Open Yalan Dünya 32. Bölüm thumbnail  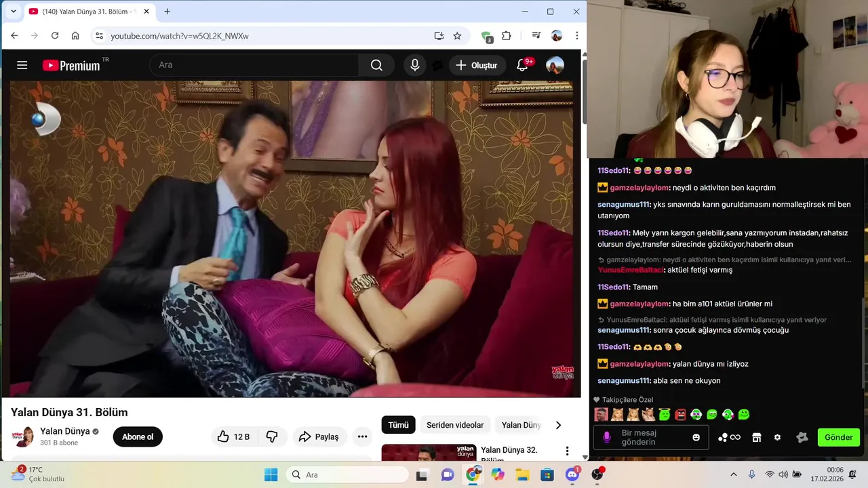[429, 452]
